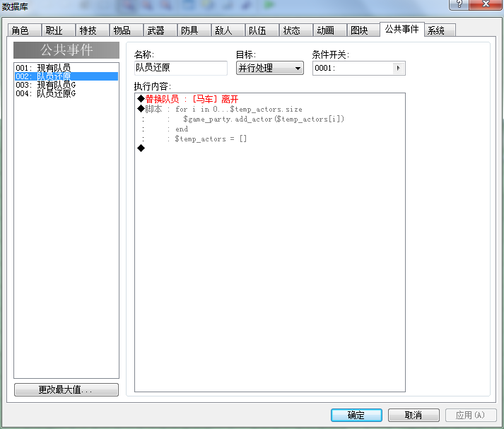Switch to the 防具 tab
This screenshot has height=429, width=504.
[194, 30]
